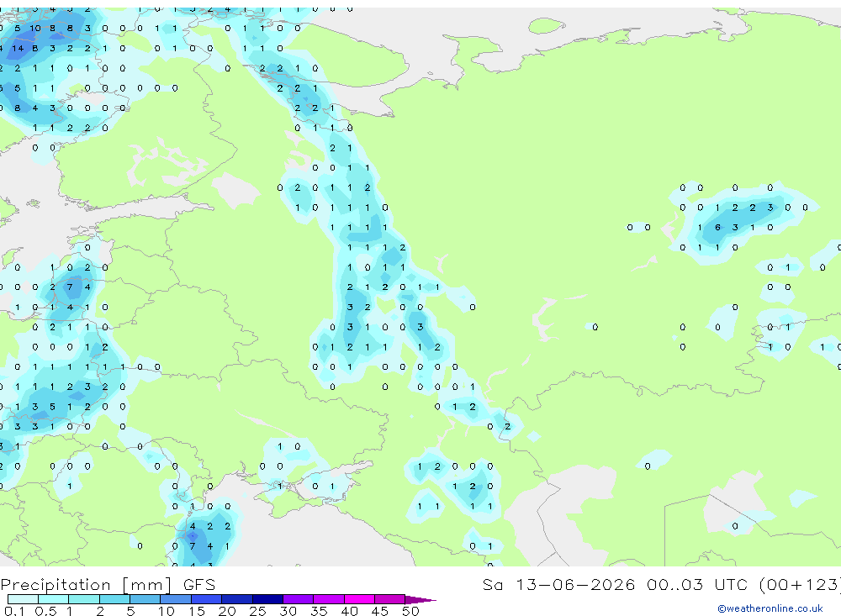The width and height of the screenshot is (841, 616).
Task: Select the 5–10 mm legend swatch
Action: [x=145, y=599]
